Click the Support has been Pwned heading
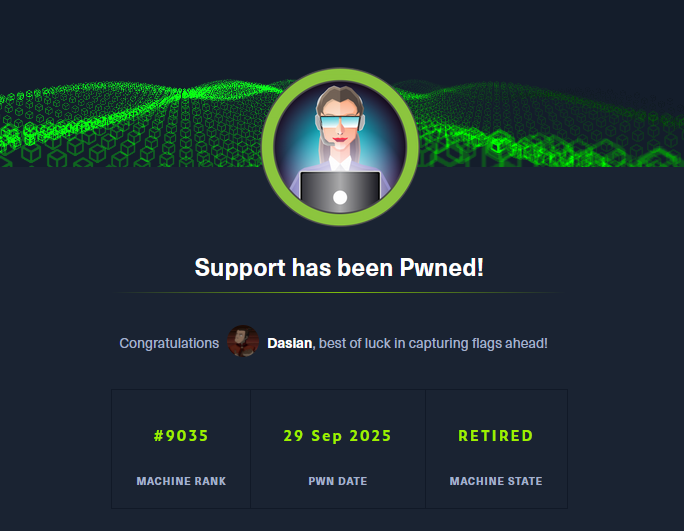684x531 pixels. (x=339, y=267)
